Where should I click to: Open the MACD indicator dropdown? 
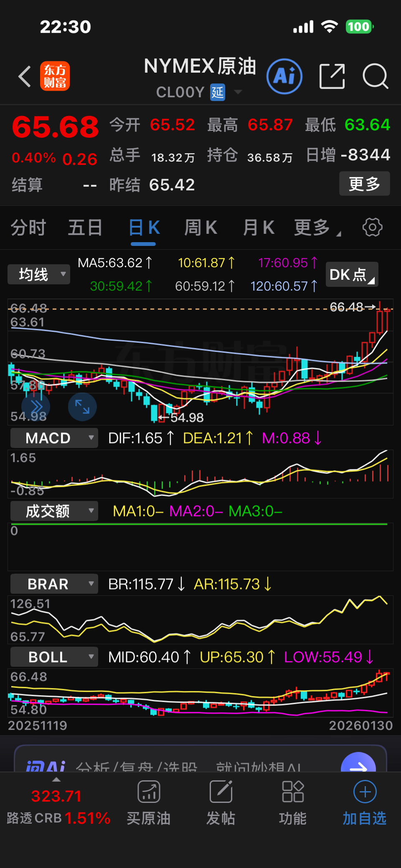54,438
